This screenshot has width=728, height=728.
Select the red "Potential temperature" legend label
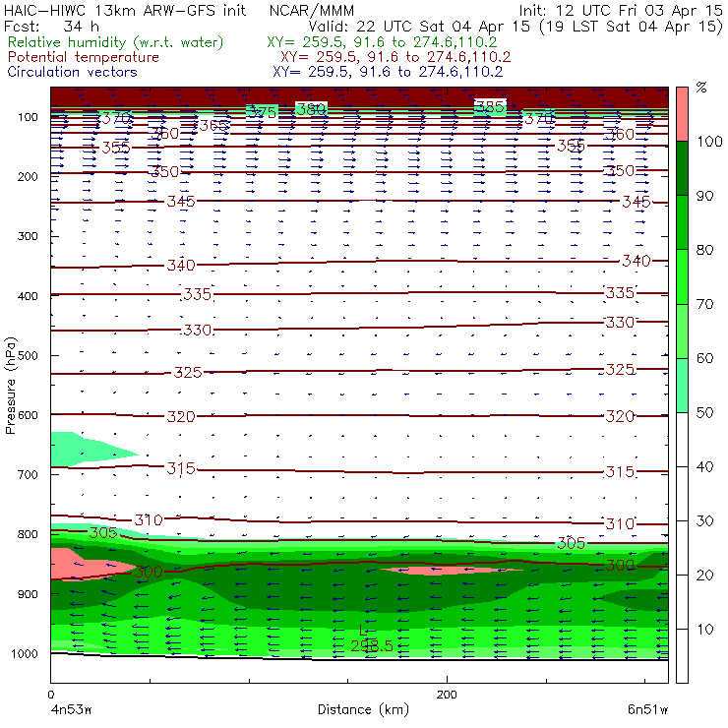tap(83, 57)
